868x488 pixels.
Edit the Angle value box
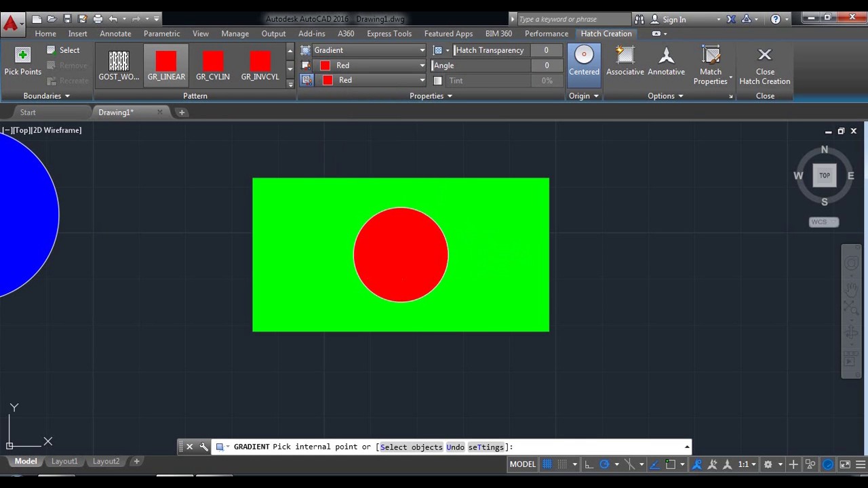(x=547, y=66)
